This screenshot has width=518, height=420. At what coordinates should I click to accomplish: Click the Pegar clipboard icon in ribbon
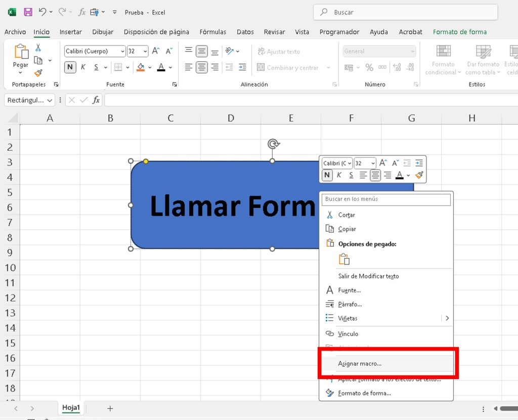click(21, 52)
